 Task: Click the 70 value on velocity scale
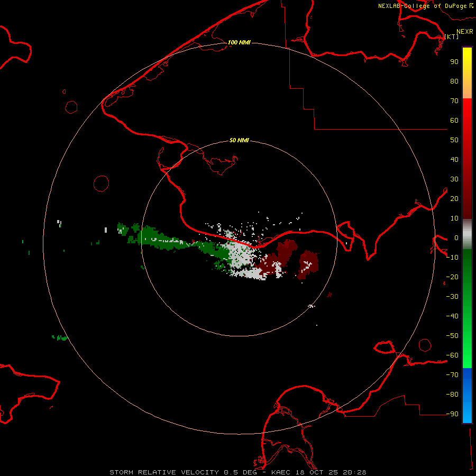[x=454, y=101]
